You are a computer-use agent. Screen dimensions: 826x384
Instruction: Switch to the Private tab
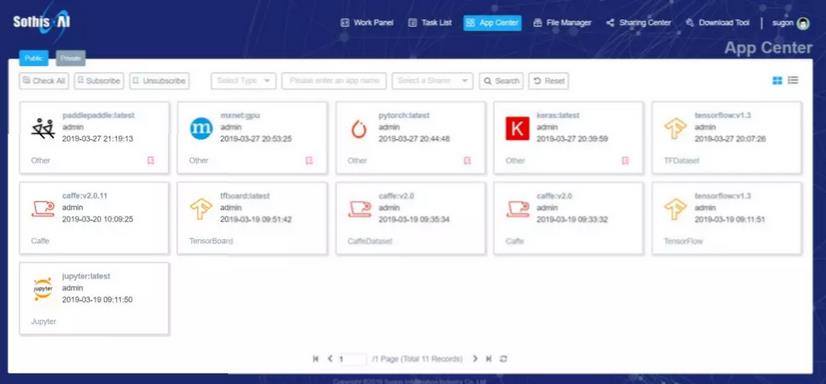tap(71, 58)
